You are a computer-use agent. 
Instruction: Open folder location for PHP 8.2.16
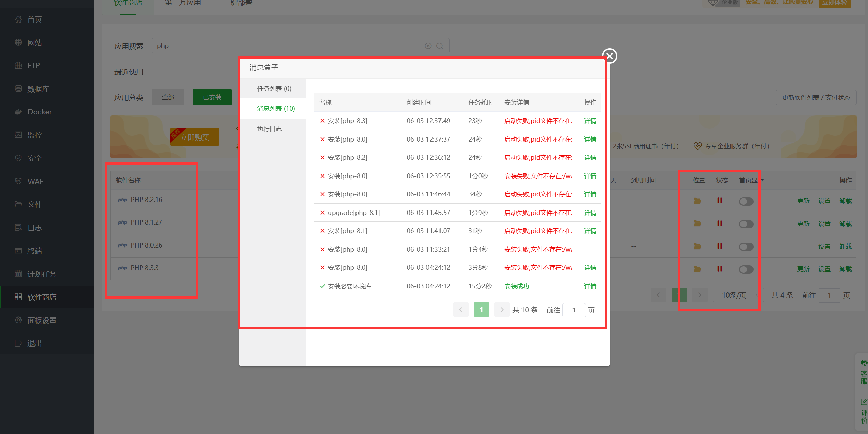pos(697,201)
